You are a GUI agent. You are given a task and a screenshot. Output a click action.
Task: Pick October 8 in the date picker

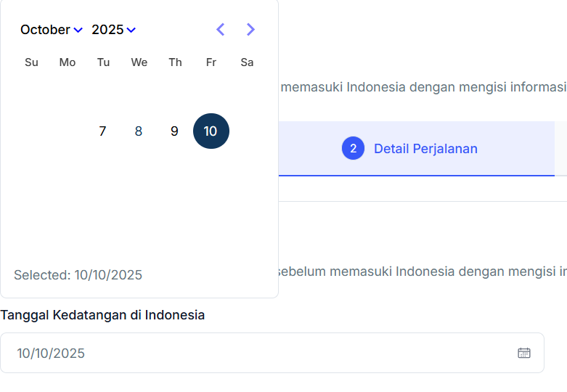(139, 131)
